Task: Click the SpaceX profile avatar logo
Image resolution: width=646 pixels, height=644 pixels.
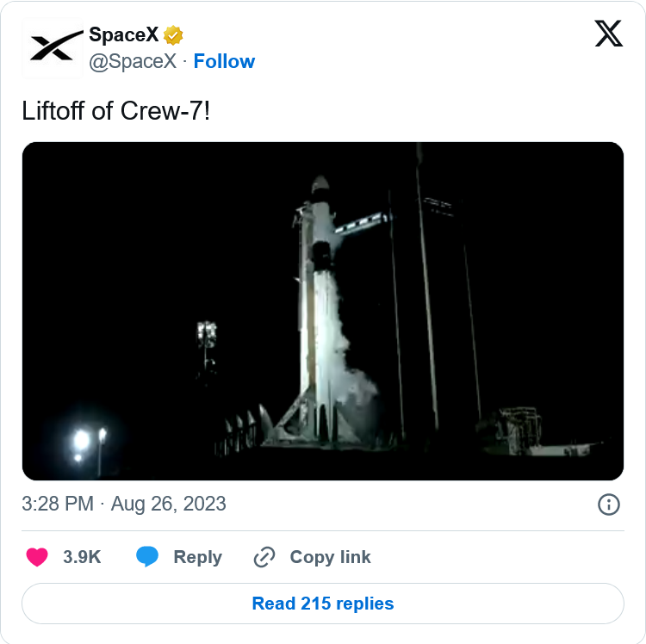Action: 53,48
